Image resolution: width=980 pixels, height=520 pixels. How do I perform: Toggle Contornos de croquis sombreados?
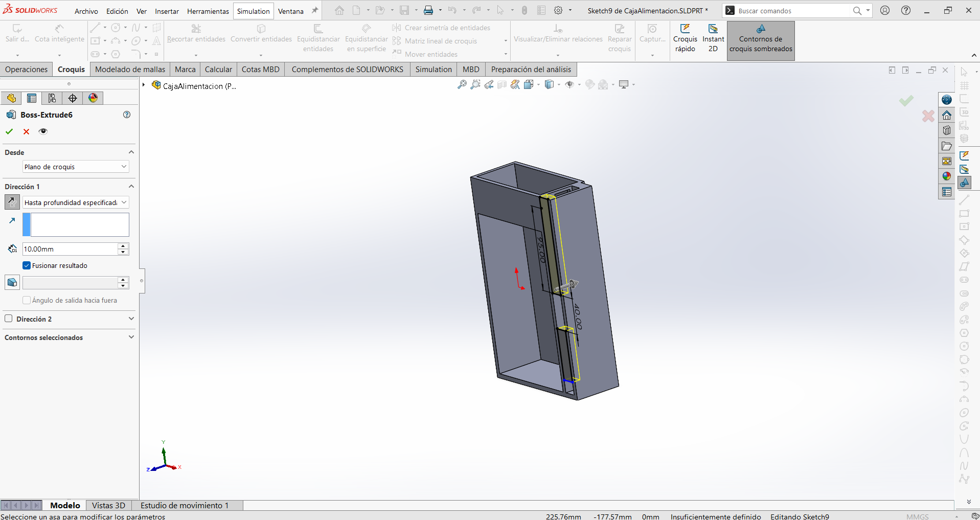coord(761,40)
